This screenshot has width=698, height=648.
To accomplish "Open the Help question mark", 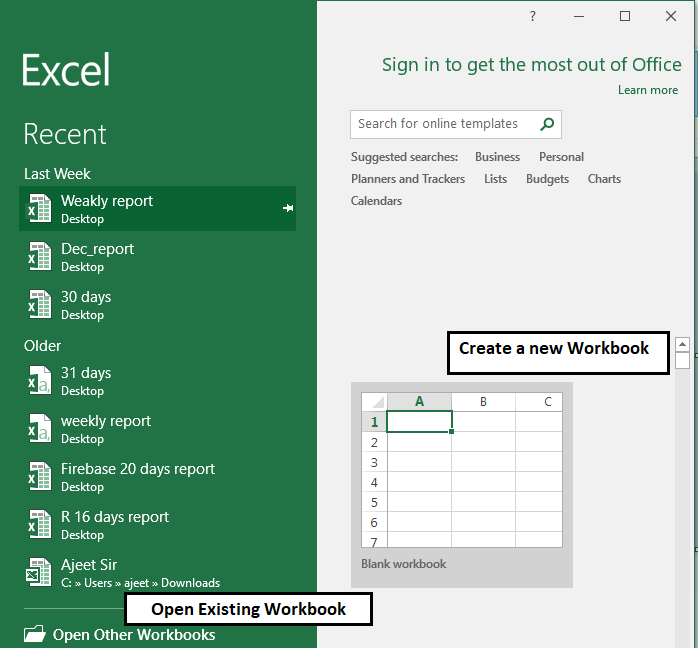I will pos(532,16).
